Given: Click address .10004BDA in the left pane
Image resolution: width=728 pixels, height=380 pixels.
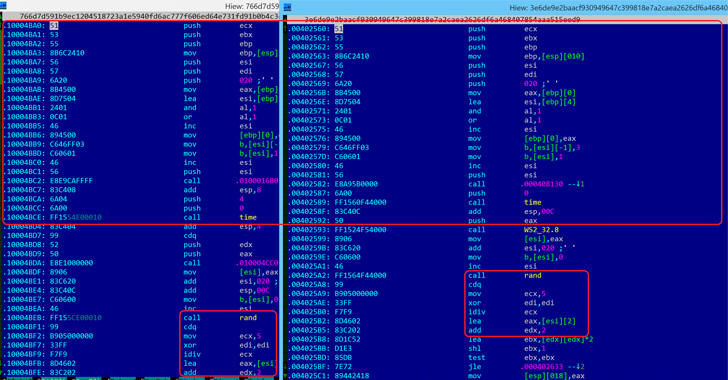Looking at the screenshot, I should [x=24, y=263].
